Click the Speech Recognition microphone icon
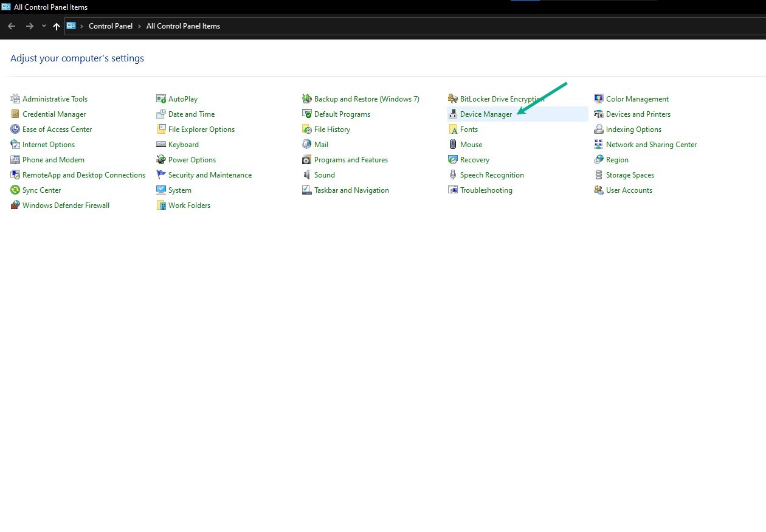Screen dimensions: 766x532 coord(453,174)
